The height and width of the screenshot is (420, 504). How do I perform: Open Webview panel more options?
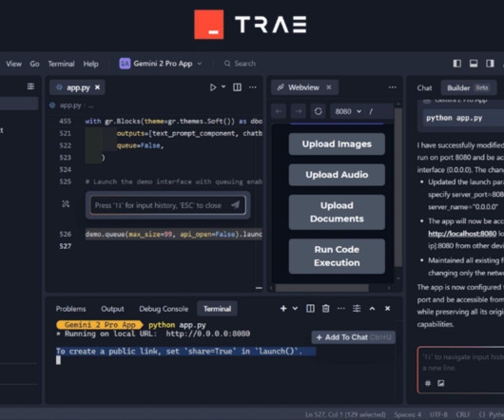click(x=393, y=87)
